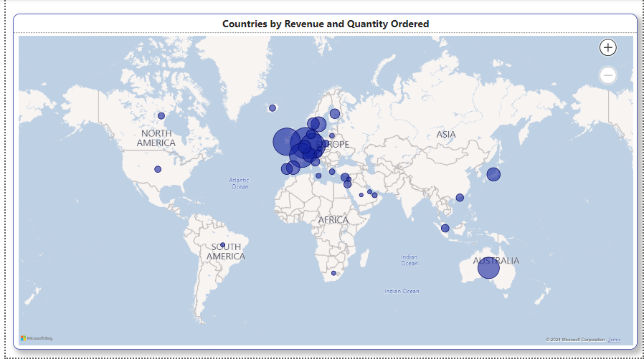Open the Terms link

[615, 340]
